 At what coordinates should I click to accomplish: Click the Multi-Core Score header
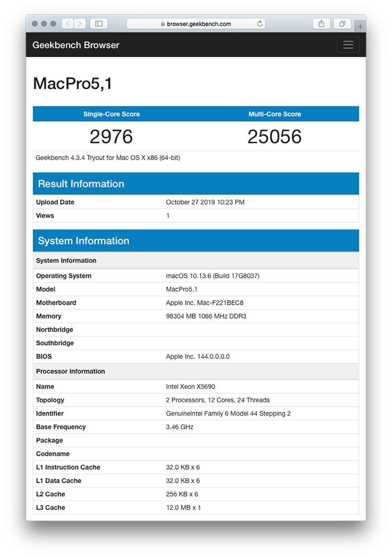[x=274, y=114]
